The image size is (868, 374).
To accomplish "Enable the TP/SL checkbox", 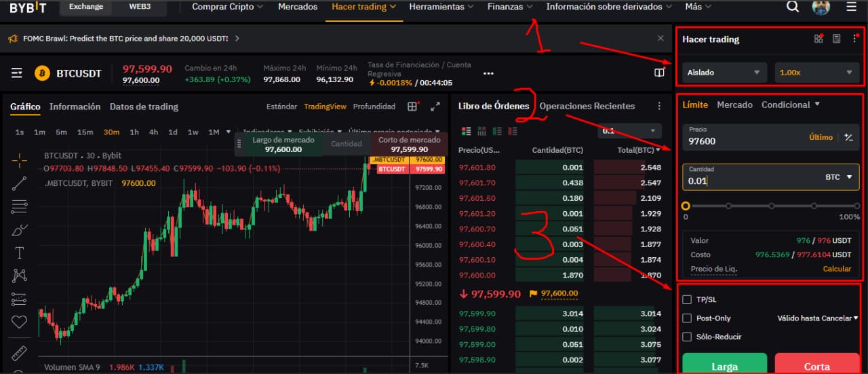I will (x=687, y=299).
